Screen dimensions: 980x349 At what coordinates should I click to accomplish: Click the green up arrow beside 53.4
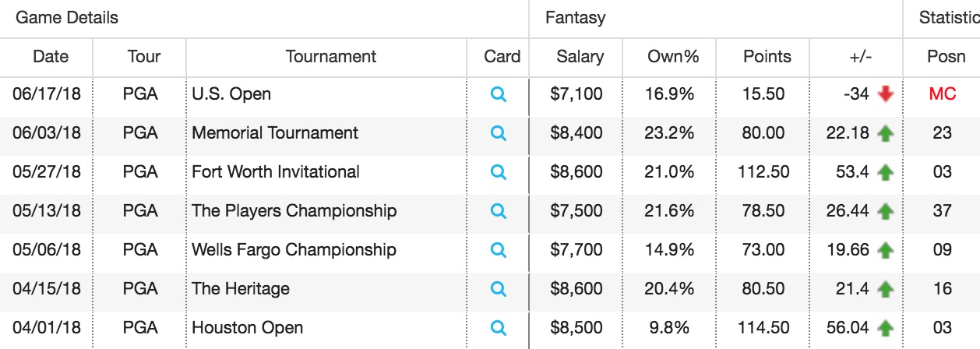(885, 172)
